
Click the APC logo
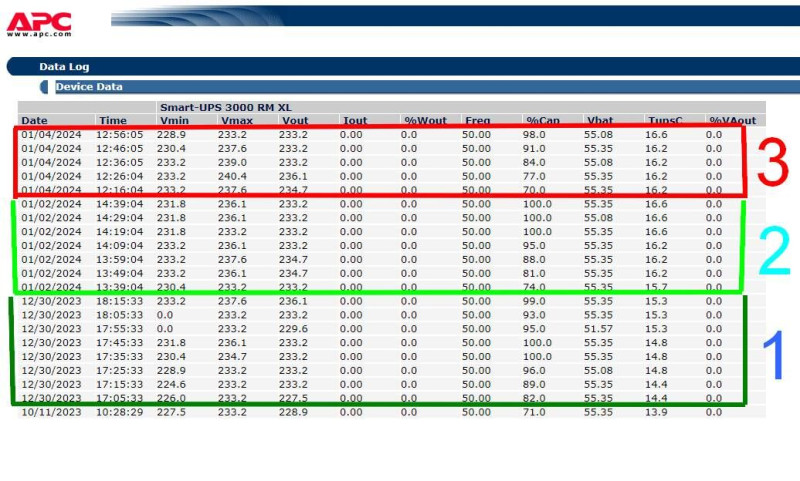(x=39, y=24)
